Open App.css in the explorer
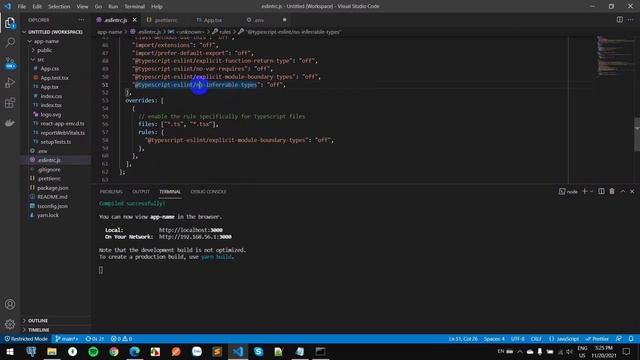The width and height of the screenshot is (640, 360). tap(50, 69)
